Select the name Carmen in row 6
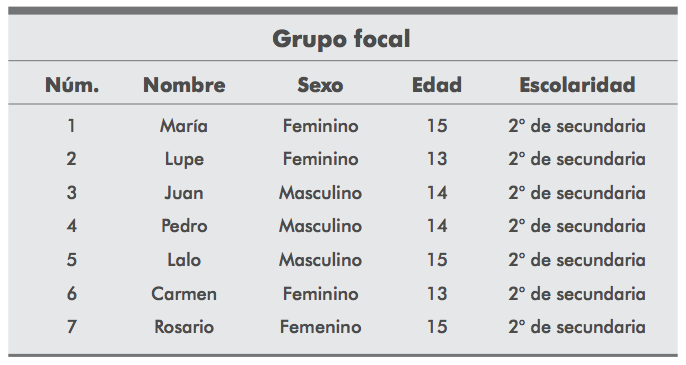The image size is (686, 365). 184,294
